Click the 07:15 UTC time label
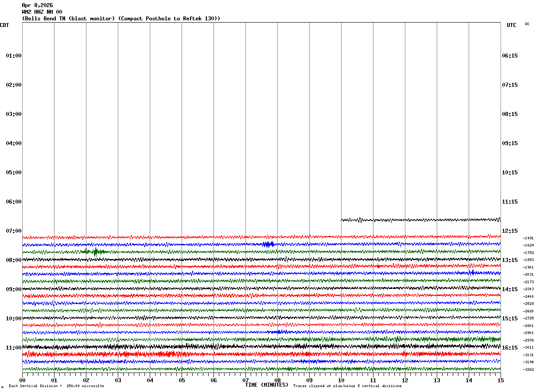This screenshot has width=536, height=392. pos(510,85)
